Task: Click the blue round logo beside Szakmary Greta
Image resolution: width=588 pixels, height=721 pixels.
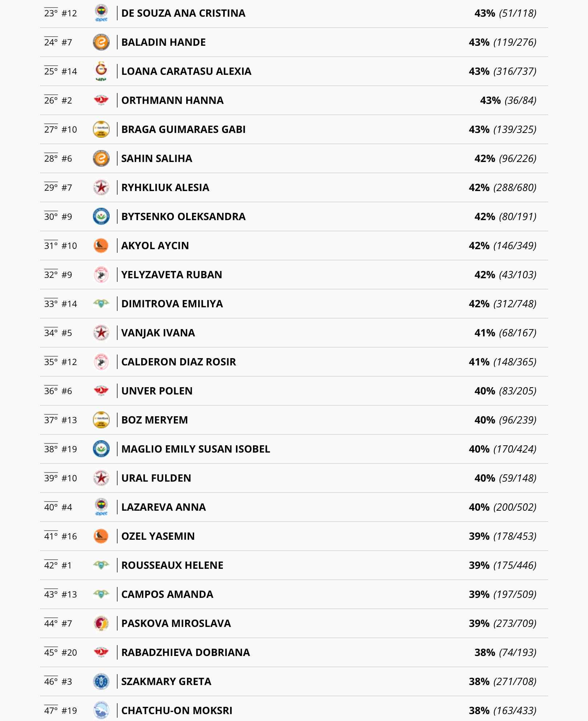Action: (x=101, y=681)
